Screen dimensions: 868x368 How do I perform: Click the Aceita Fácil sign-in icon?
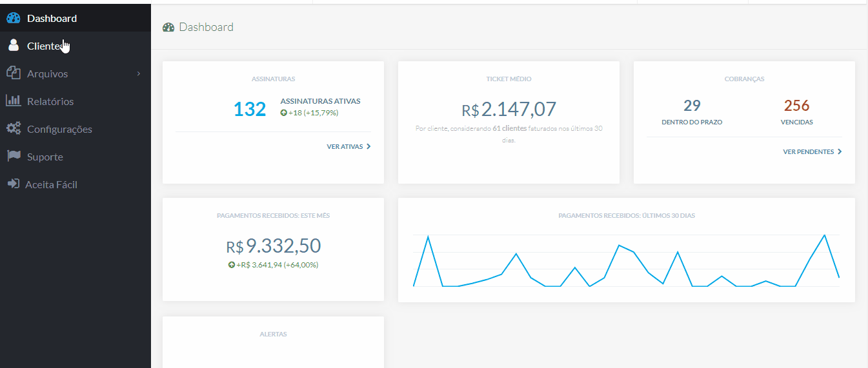click(13, 184)
